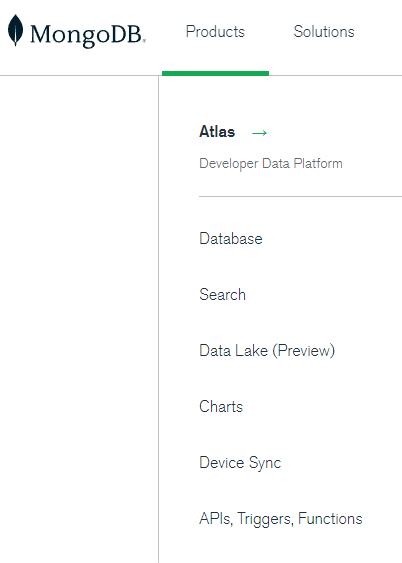
Task: Open the Solutions menu
Action: pyautogui.click(x=324, y=32)
